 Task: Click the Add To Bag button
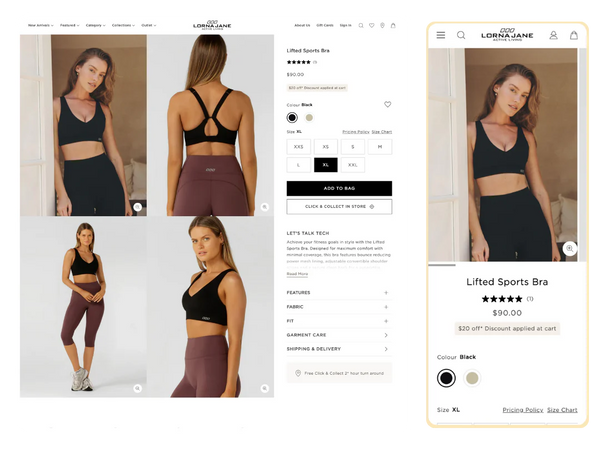tap(339, 188)
